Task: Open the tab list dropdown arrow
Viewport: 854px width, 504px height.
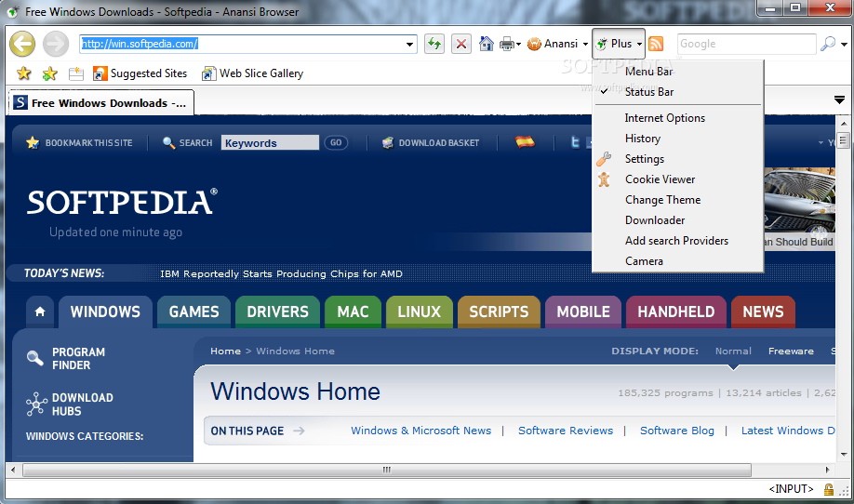Action: tap(839, 99)
